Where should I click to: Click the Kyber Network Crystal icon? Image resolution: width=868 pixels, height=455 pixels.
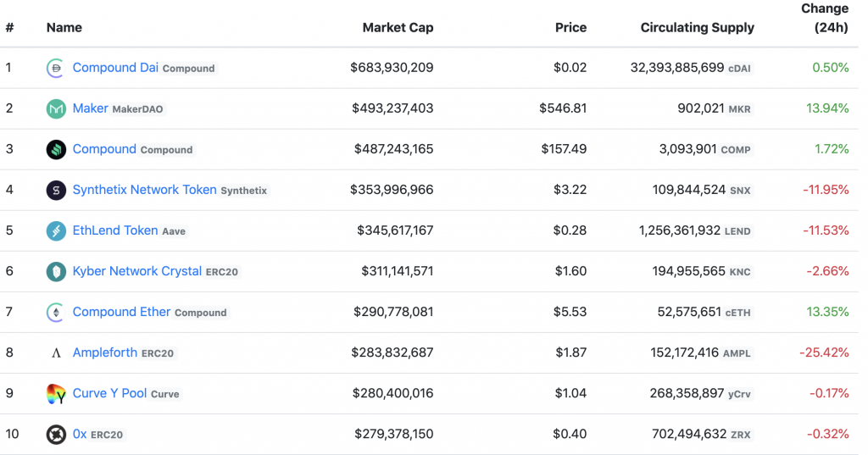coord(56,272)
